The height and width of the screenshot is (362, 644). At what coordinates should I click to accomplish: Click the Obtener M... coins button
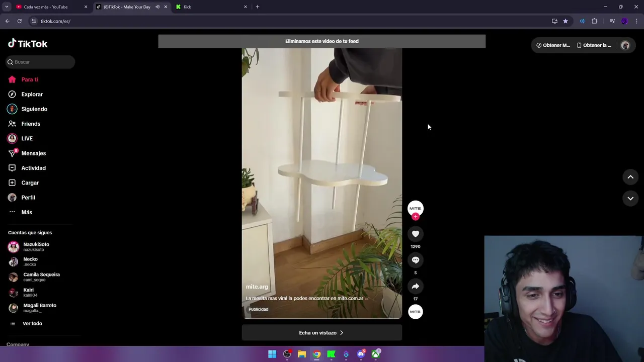(x=553, y=45)
